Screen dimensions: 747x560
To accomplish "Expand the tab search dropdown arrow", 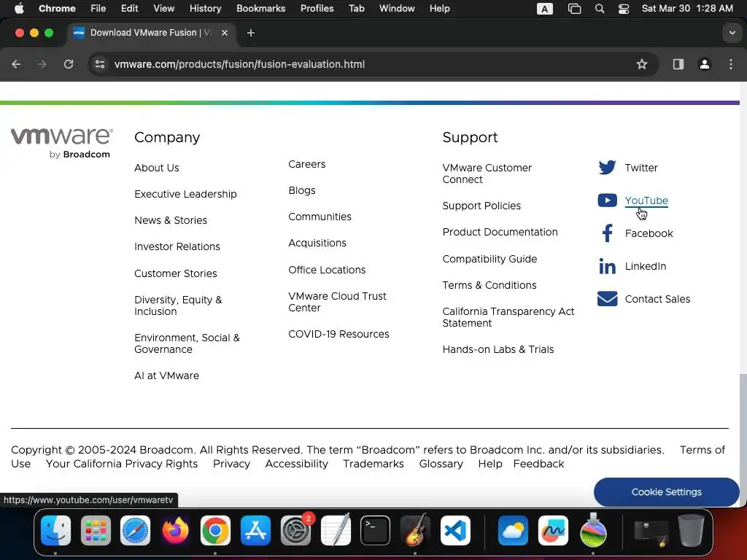I will [732, 33].
